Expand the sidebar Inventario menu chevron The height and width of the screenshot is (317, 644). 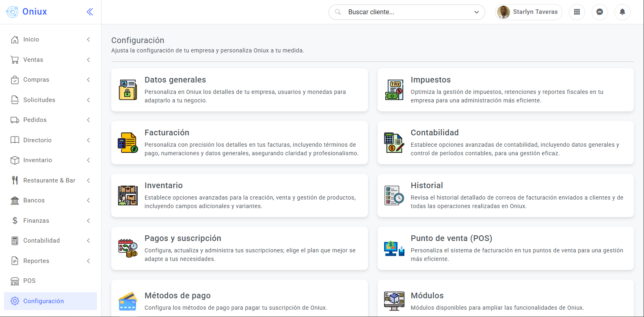click(x=89, y=160)
